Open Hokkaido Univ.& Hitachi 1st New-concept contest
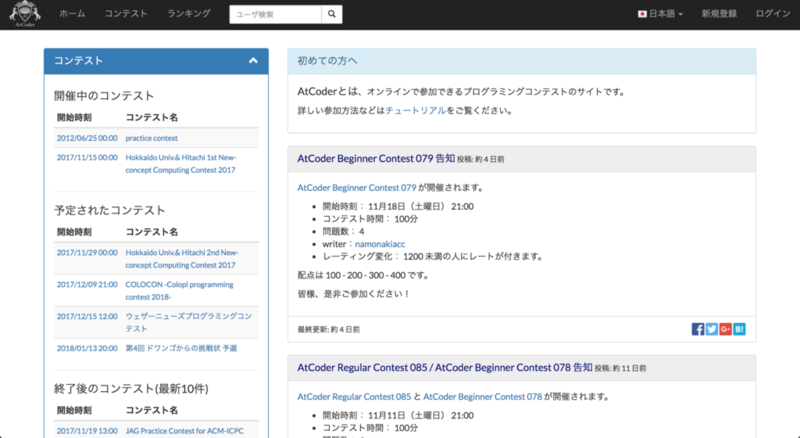 coord(181,164)
